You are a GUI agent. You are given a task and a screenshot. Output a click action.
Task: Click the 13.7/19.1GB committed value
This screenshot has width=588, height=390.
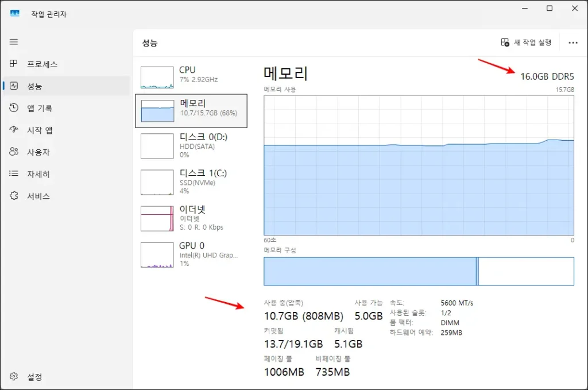tap(293, 344)
